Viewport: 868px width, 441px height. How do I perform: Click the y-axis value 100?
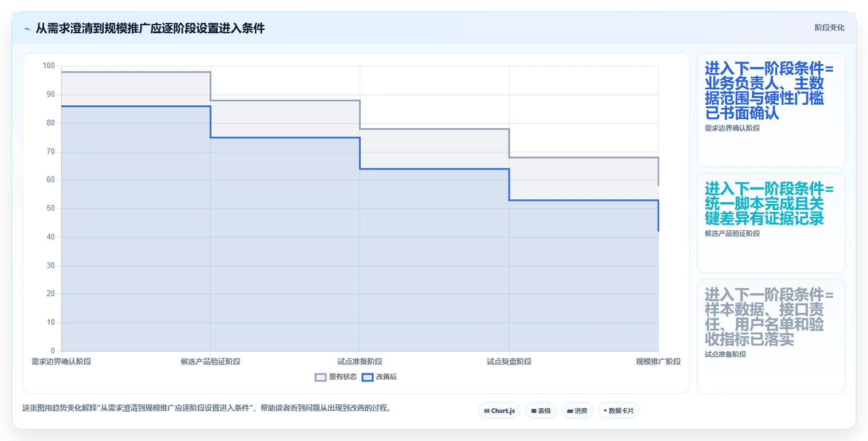pyautogui.click(x=49, y=66)
